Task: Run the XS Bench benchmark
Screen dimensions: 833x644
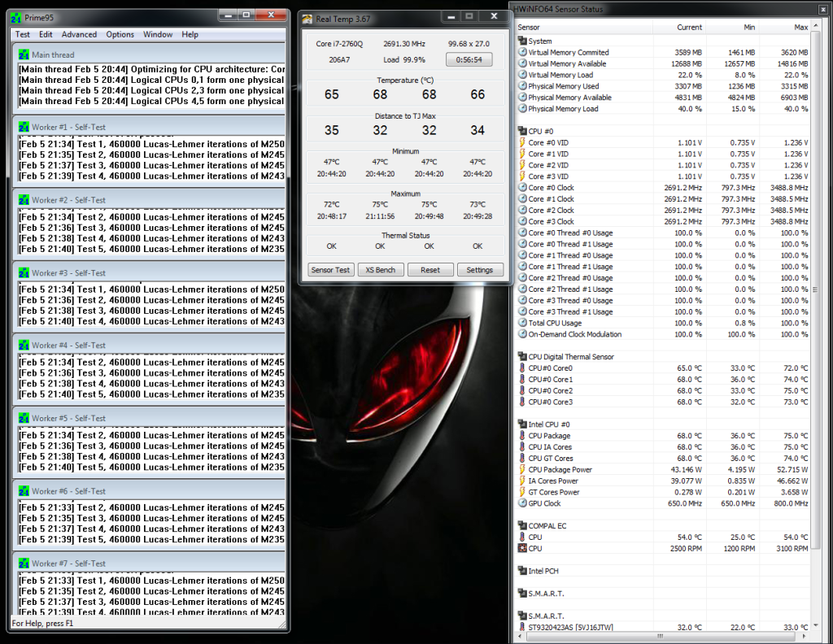Action: tap(380, 270)
